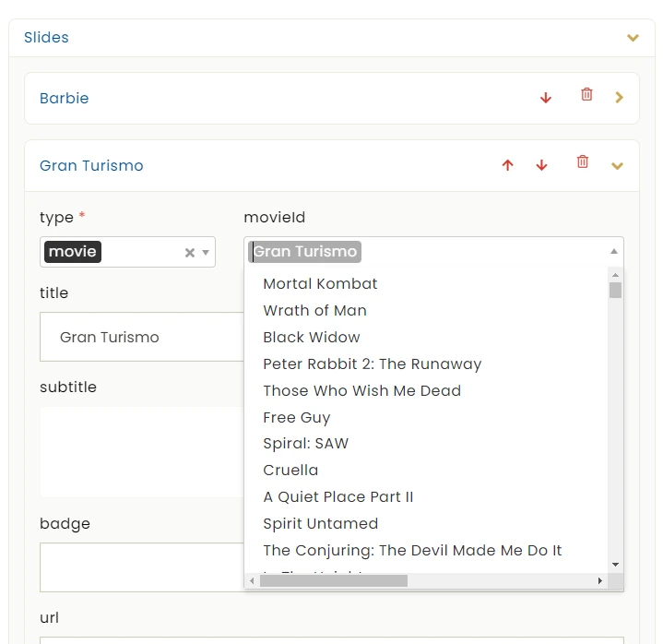Click the Gran Turismo slide heading

91,165
